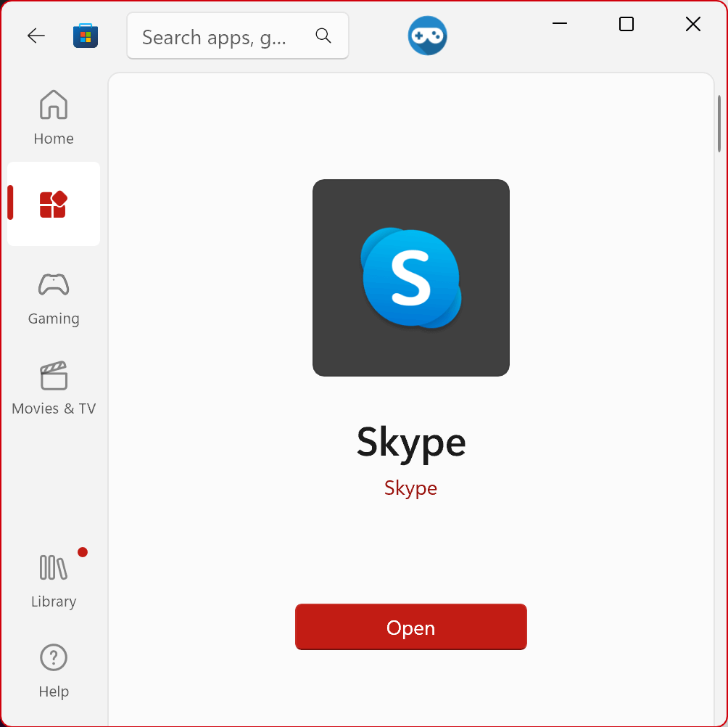728x727 pixels.
Task: Click the vertical scrollbar thumb
Action: click(x=719, y=123)
